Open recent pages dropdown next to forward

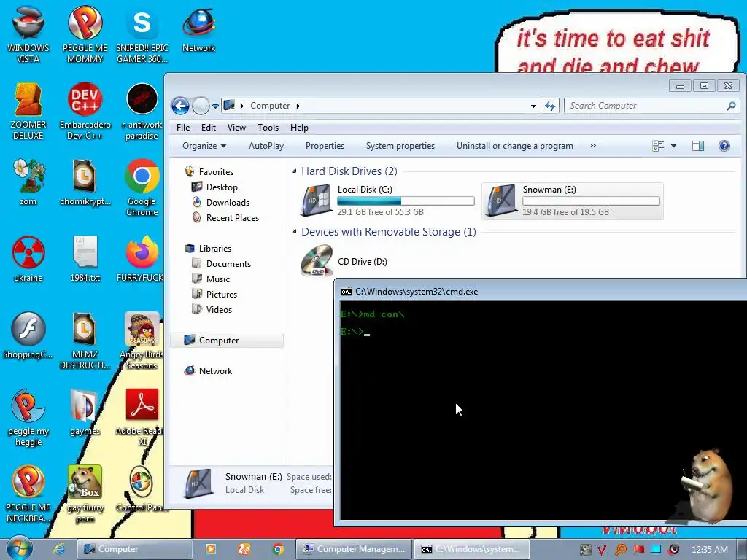pyautogui.click(x=215, y=106)
